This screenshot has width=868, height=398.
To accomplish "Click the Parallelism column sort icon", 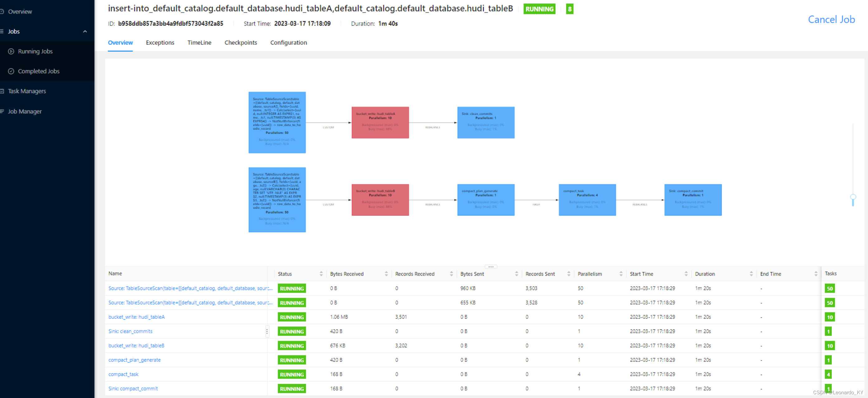I will (x=621, y=274).
